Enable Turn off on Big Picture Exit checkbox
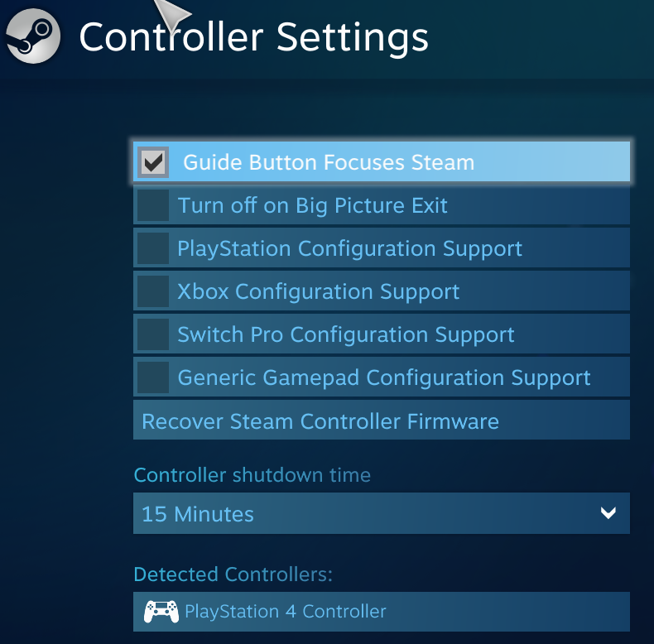This screenshot has height=644, width=654. point(153,205)
